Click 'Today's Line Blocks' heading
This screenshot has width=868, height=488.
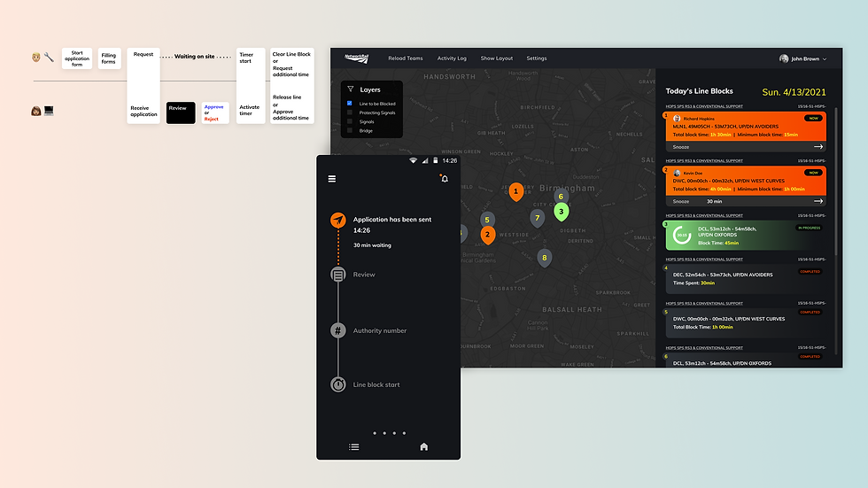[699, 91]
